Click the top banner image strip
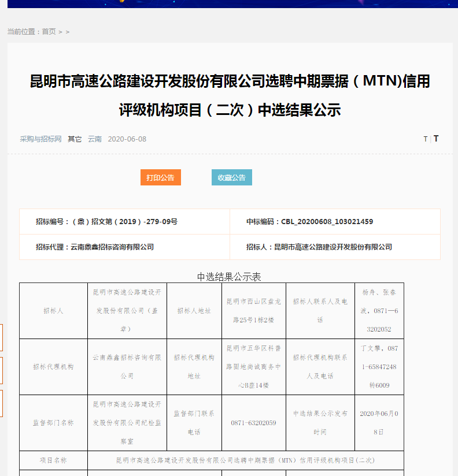This screenshot has height=476, width=458. click(229, 3)
